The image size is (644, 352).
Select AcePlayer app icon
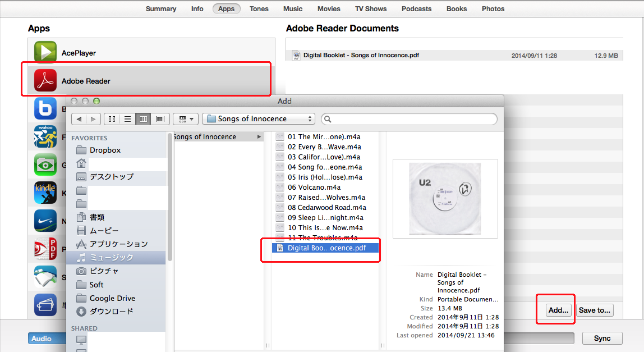tap(45, 52)
